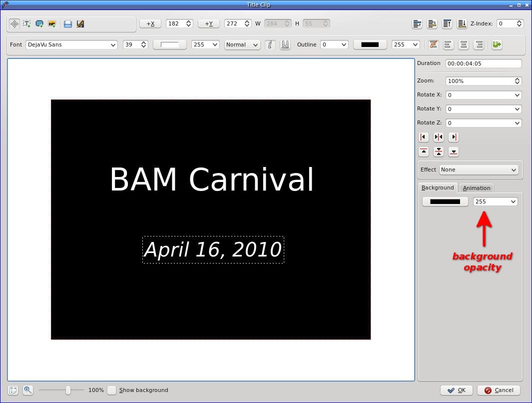Image resolution: width=532 pixels, height=403 pixels.
Task: Center item horizontally
Action: [439, 137]
